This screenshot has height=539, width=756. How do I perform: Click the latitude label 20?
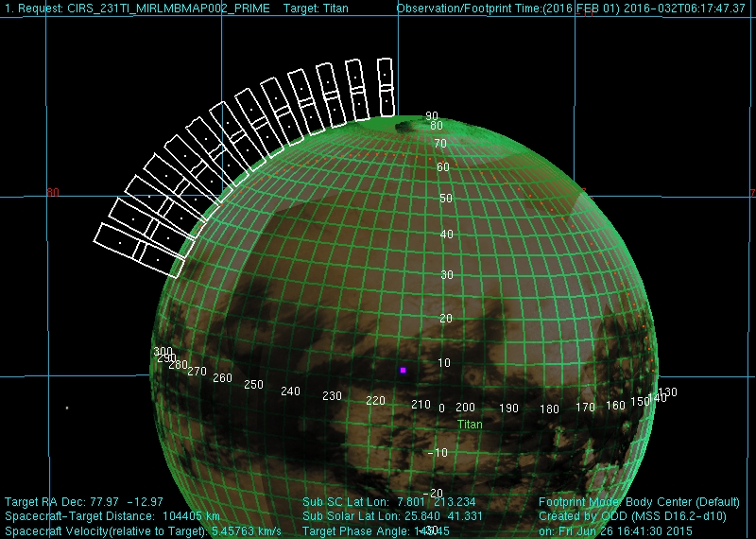446,319
